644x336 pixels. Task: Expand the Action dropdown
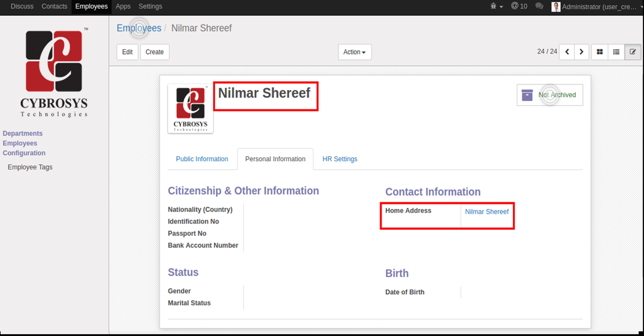pos(355,52)
